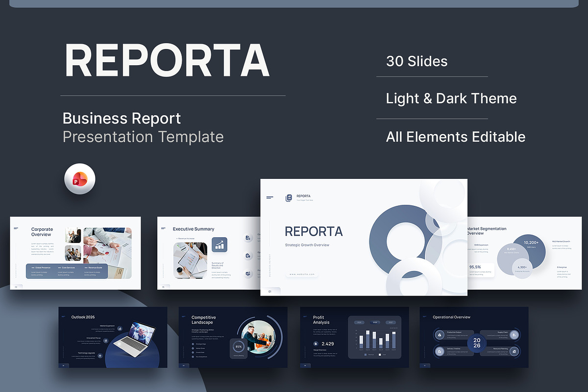
Task: Click the slide number 01 badge
Action: (x=270, y=292)
